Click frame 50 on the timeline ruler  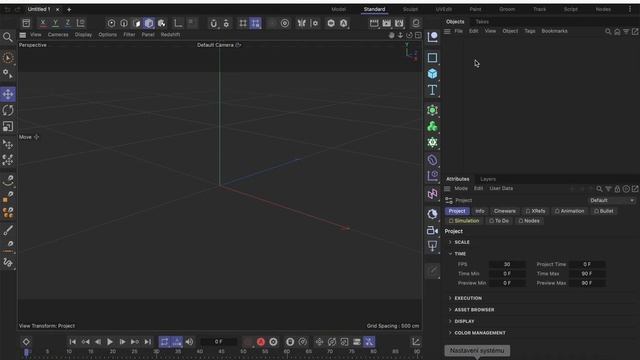click(243, 351)
